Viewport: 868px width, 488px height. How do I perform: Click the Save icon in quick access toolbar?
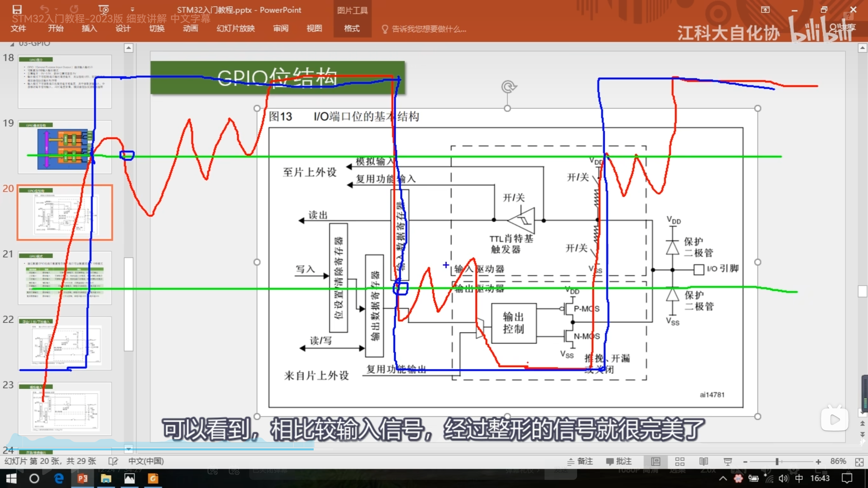coord(17,9)
